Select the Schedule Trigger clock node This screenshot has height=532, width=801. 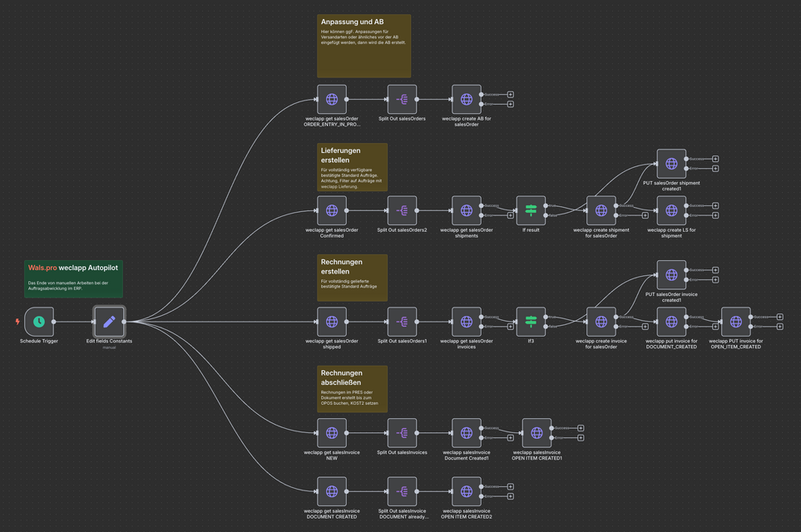tap(39, 322)
